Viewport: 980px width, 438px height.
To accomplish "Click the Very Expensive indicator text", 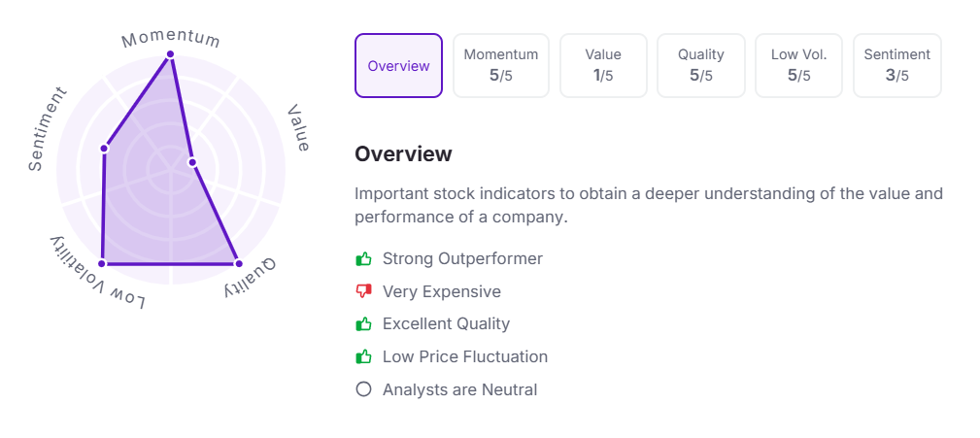I will [442, 291].
